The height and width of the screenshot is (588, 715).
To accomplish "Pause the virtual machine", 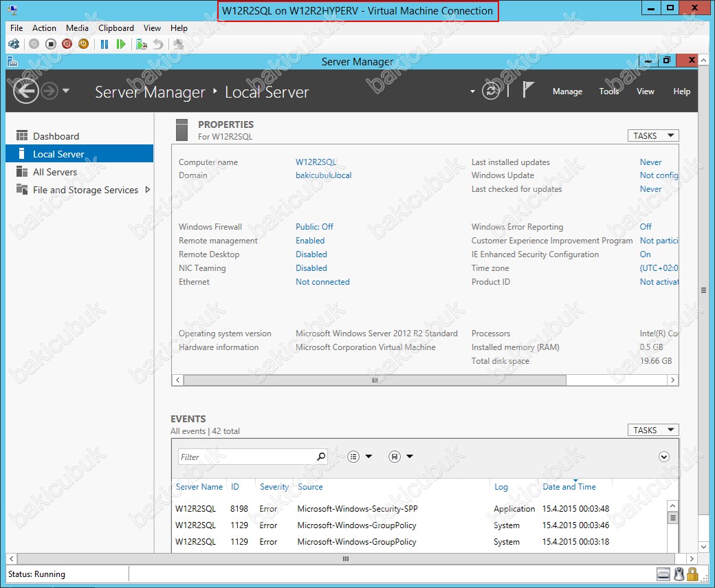I will click(x=104, y=44).
